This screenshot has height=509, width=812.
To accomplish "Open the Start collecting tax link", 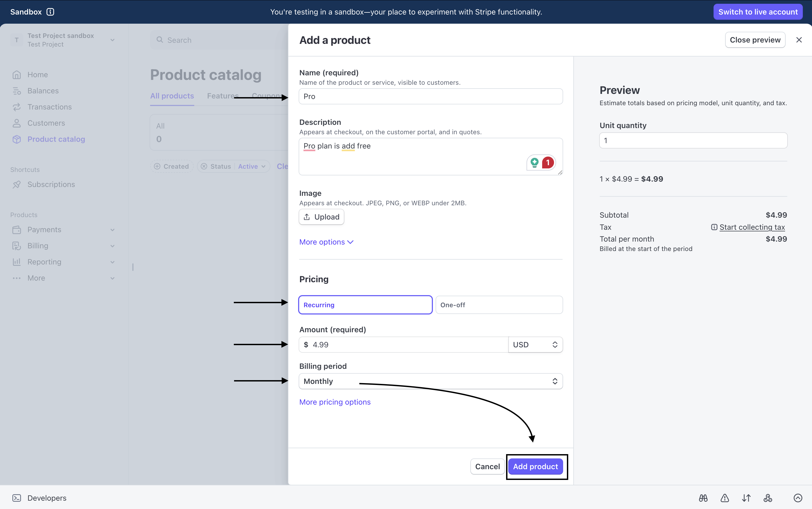I will [x=752, y=227].
